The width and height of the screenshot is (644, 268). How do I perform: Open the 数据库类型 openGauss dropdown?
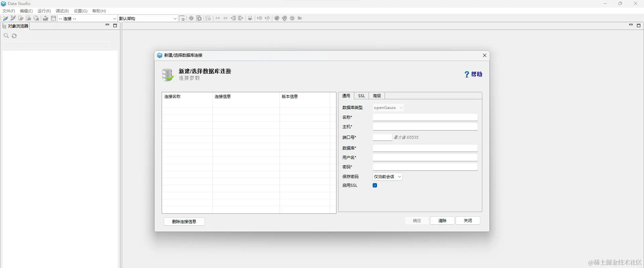(388, 108)
